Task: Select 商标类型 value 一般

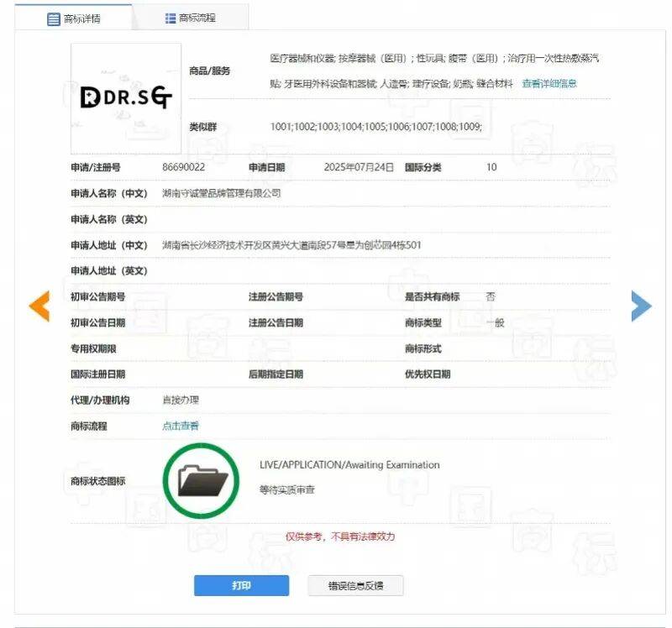Action: (x=495, y=322)
